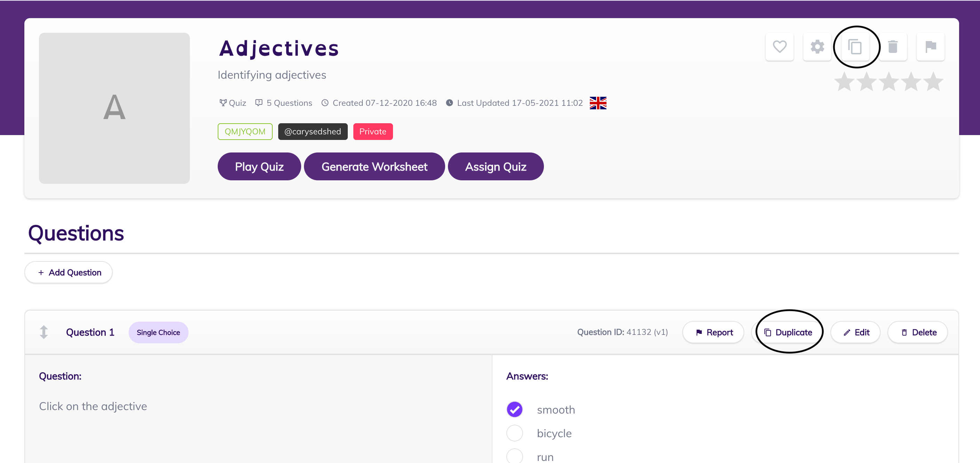Report Question 1

pyautogui.click(x=713, y=332)
